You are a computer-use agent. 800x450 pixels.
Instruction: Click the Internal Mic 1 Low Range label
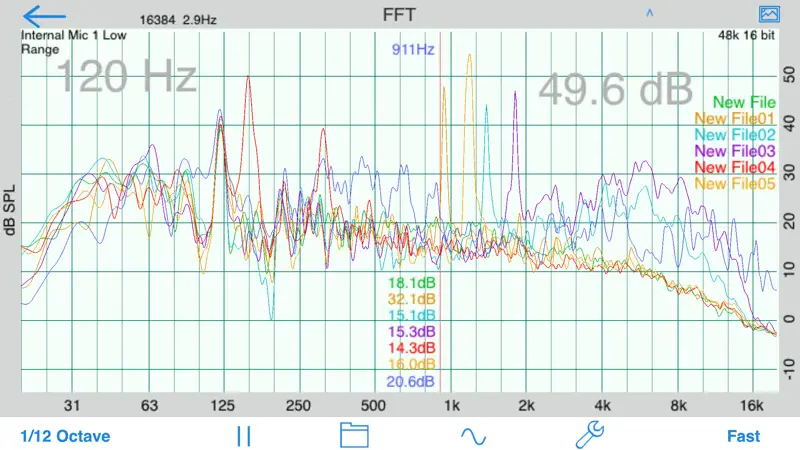pyautogui.click(x=73, y=42)
